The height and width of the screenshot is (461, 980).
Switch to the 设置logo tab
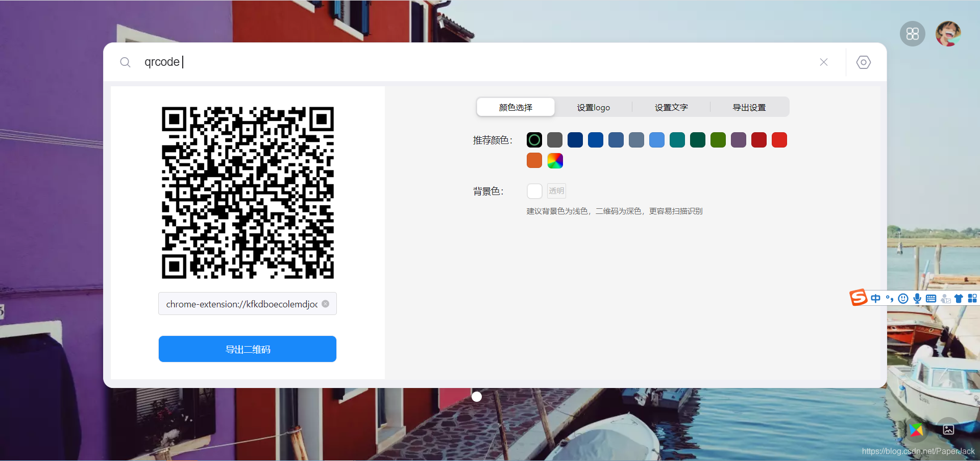(593, 107)
